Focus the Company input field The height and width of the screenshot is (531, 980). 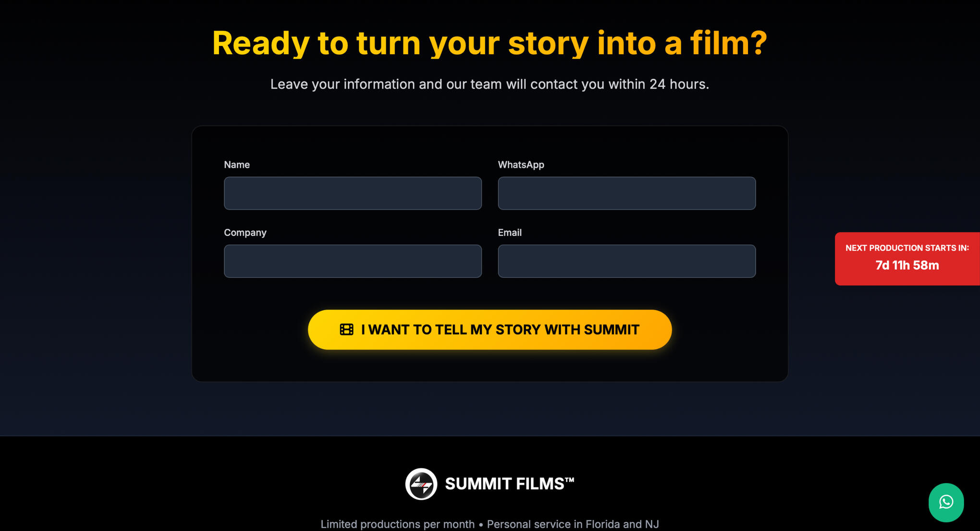pyautogui.click(x=353, y=261)
